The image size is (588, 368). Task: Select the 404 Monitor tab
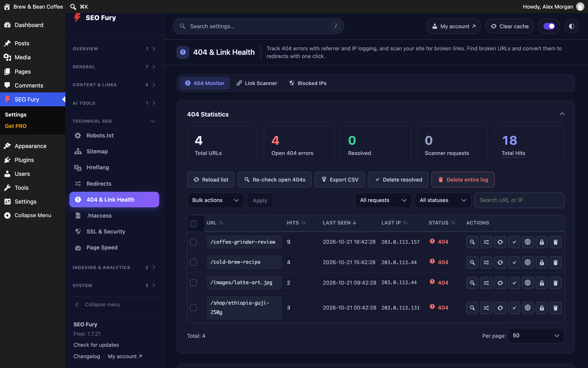click(x=205, y=83)
